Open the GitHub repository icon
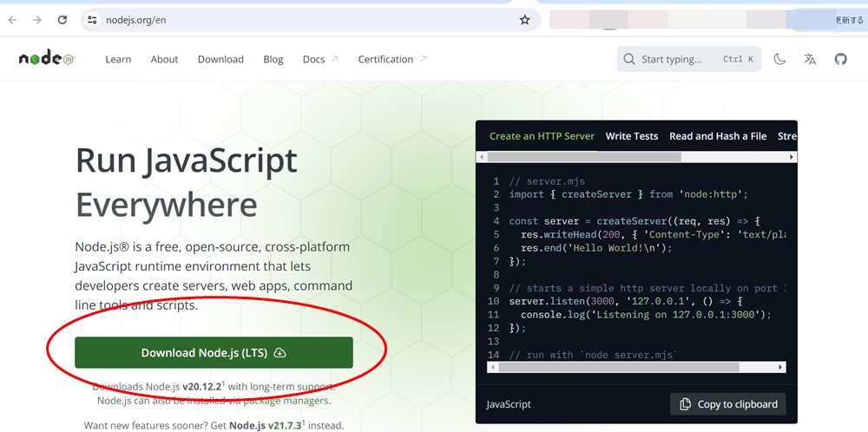The image size is (868, 432). pyautogui.click(x=840, y=59)
